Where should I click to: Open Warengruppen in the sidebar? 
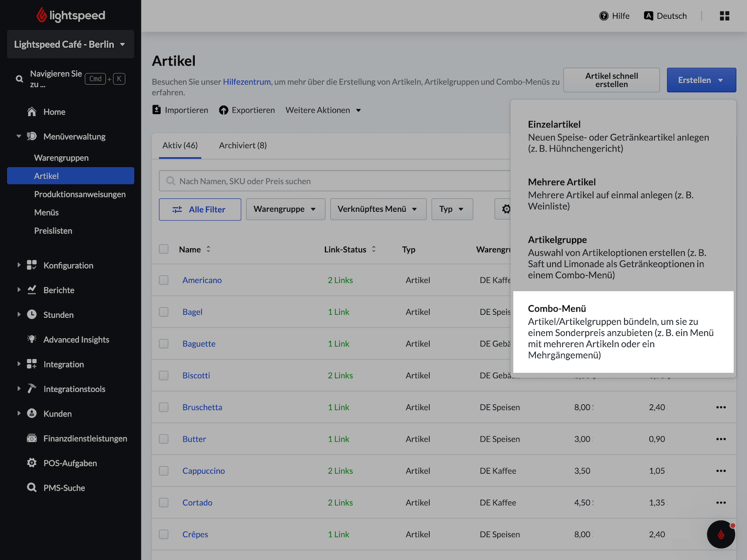click(x=61, y=157)
